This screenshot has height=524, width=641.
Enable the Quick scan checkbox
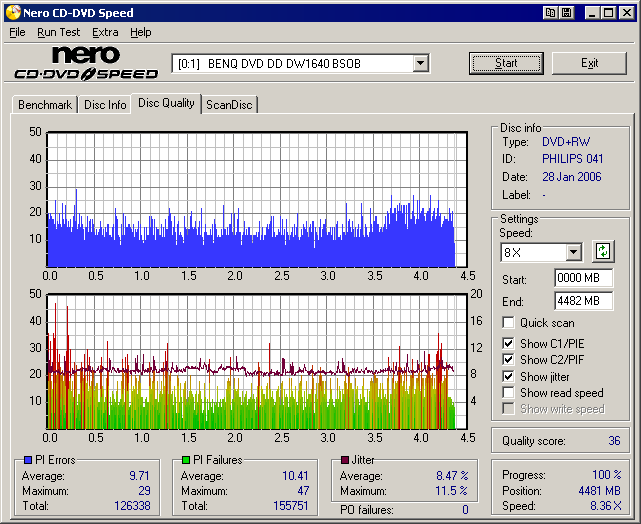point(508,323)
